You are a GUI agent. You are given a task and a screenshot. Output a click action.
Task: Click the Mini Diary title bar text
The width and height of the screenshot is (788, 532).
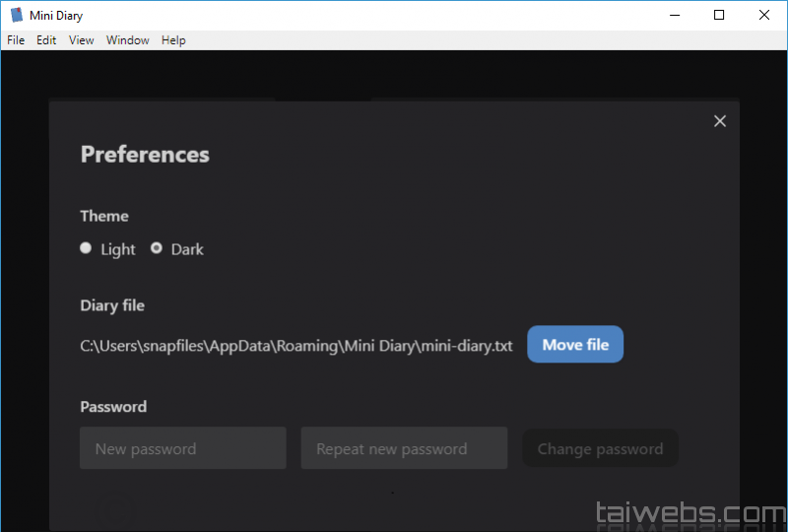tap(56, 15)
